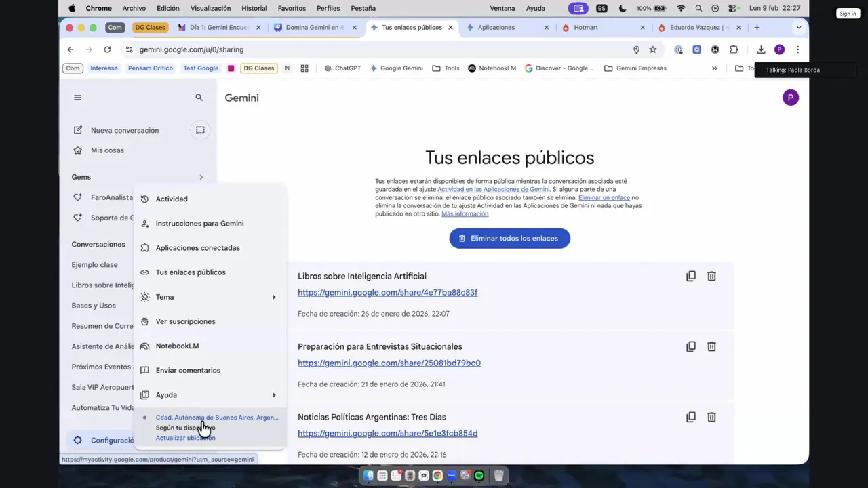Start a temporary chat via dashed-square icon
Image resolution: width=868 pixels, height=488 pixels.
pos(200,130)
